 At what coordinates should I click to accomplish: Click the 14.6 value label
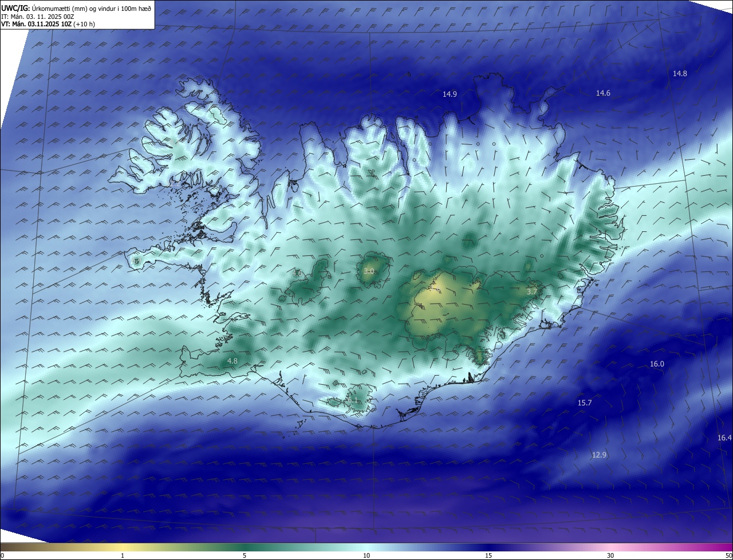[603, 93]
